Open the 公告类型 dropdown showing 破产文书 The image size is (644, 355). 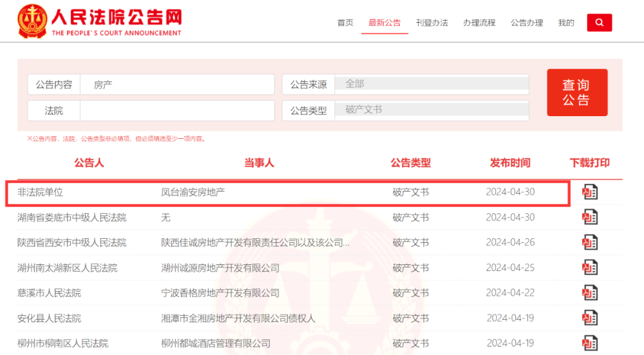click(x=432, y=110)
